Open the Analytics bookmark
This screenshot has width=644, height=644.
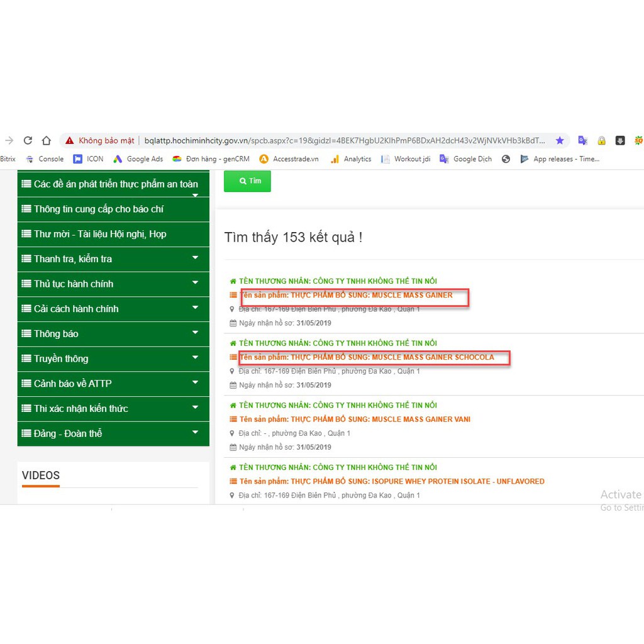coord(351,159)
